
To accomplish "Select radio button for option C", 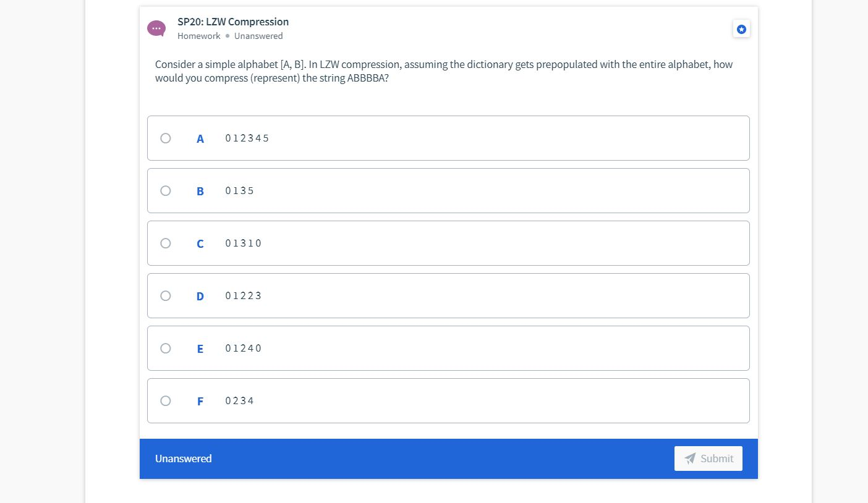I will point(166,243).
